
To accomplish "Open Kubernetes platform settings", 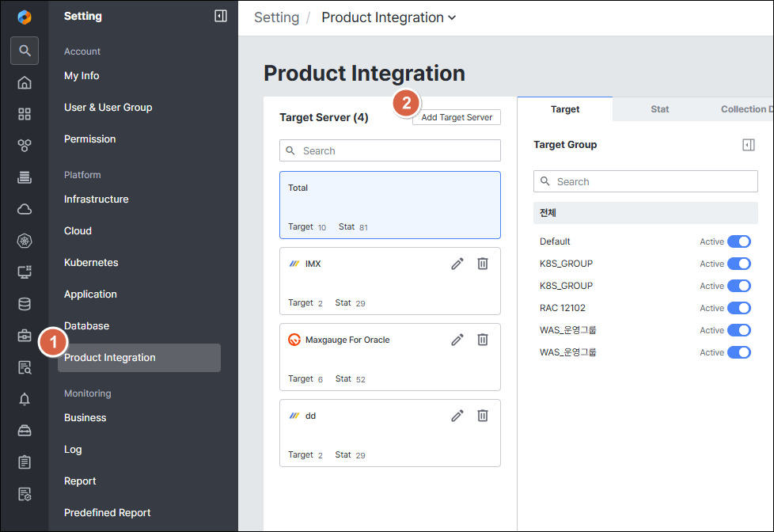I will pyautogui.click(x=91, y=262).
